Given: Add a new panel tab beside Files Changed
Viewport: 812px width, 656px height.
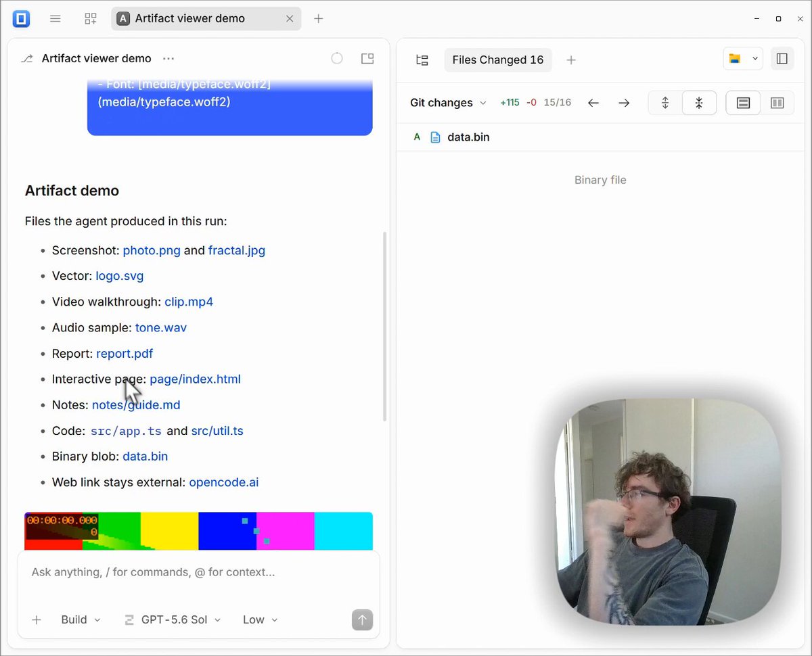Looking at the screenshot, I should [571, 60].
